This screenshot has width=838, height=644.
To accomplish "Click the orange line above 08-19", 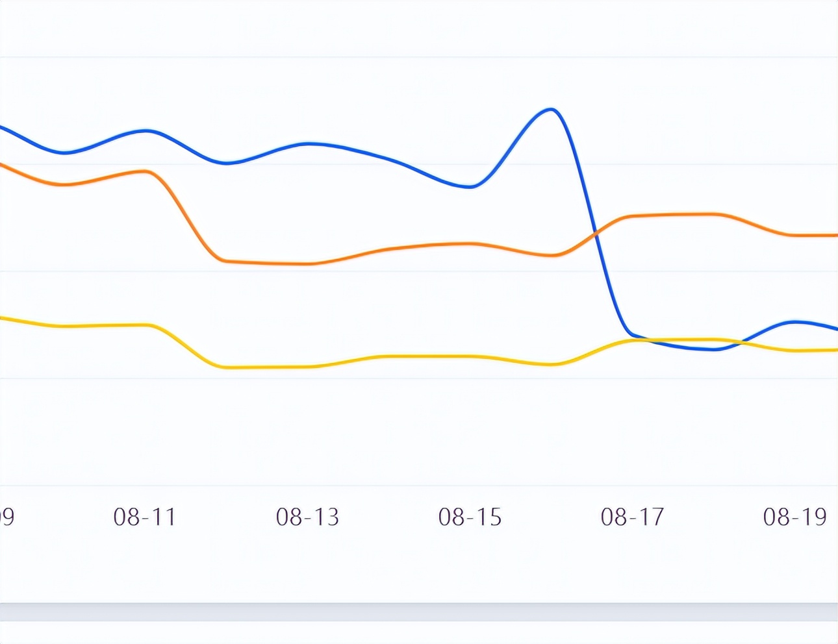I will (794, 235).
